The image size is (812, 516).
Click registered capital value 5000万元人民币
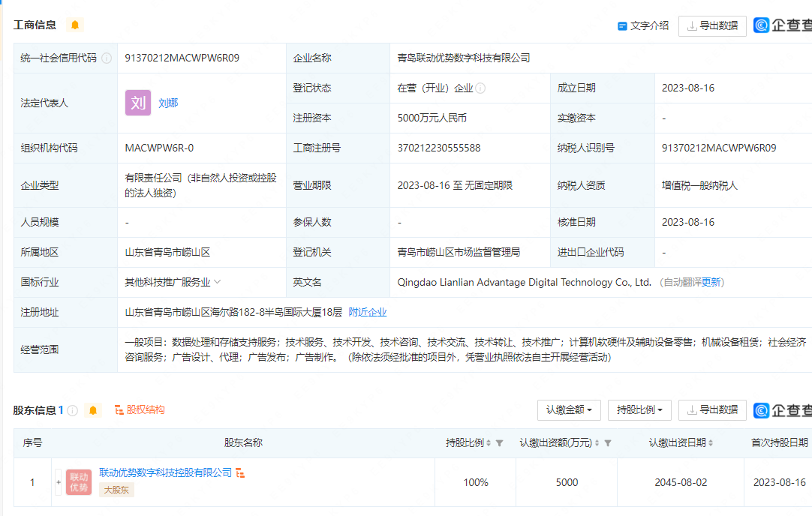pos(432,118)
